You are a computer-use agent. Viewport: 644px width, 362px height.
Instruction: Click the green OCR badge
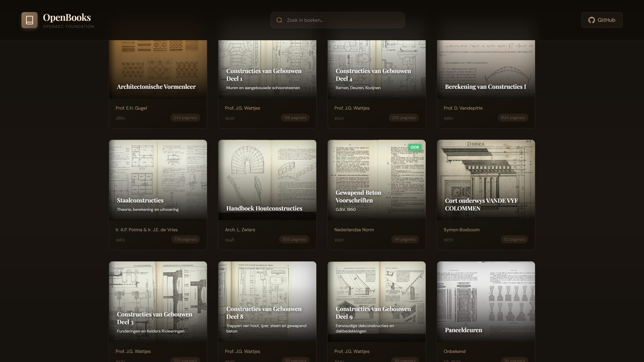tap(415, 147)
